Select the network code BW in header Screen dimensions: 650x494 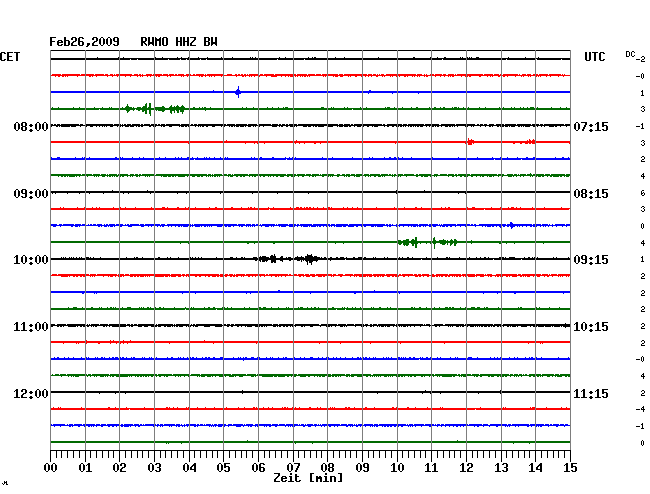(x=210, y=42)
